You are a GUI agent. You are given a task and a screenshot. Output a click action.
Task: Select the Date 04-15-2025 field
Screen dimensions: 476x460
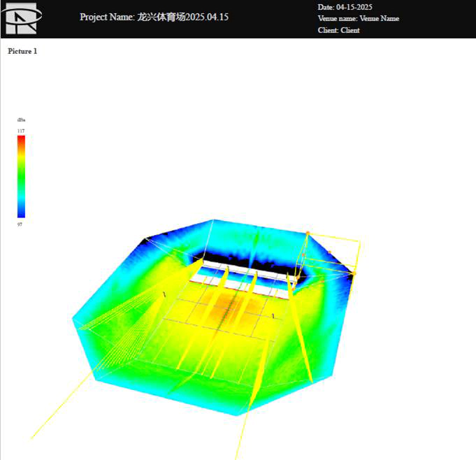[x=345, y=7]
